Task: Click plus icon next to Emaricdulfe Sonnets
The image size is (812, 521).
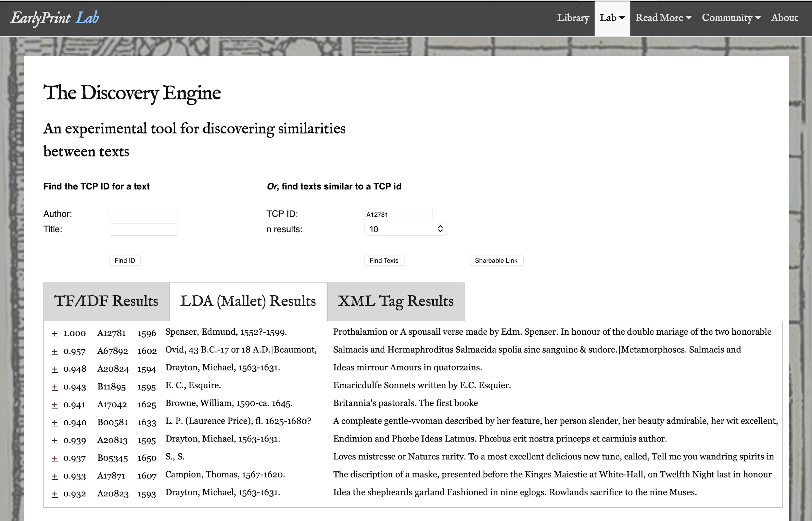Action: [x=55, y=387]
